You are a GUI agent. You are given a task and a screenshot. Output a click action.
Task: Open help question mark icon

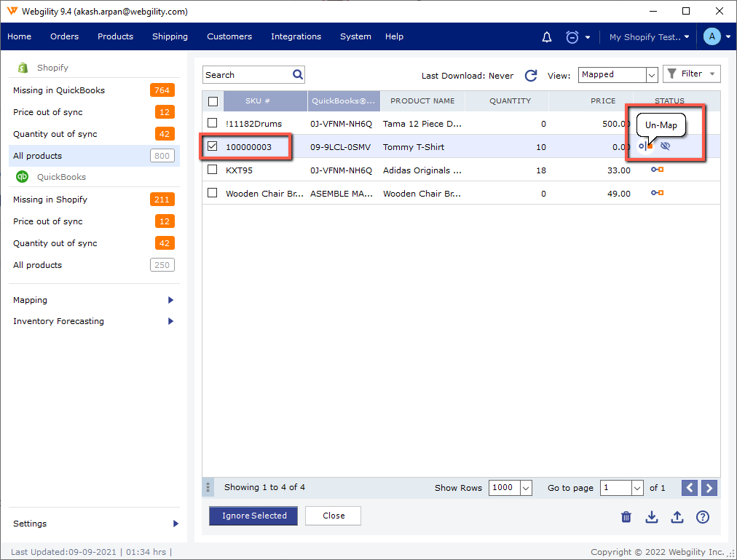[x=703, y=517]
